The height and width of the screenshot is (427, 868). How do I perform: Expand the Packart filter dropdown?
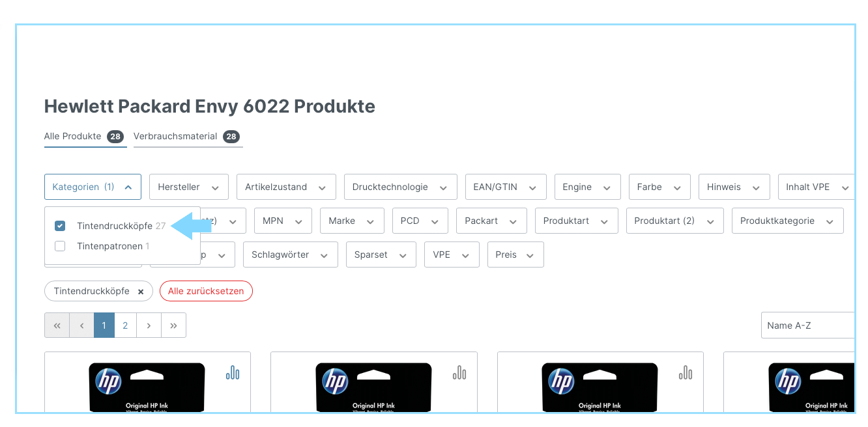point(491,221)
